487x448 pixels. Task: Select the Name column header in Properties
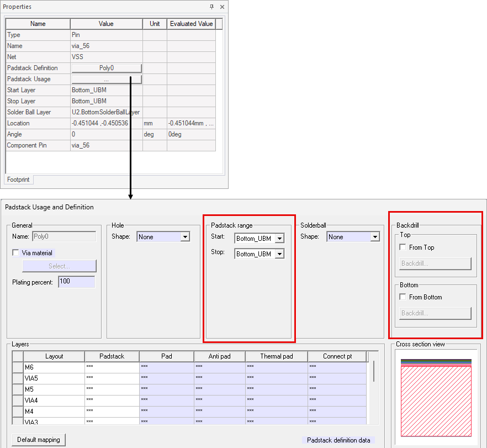click(x=38, y=24)
